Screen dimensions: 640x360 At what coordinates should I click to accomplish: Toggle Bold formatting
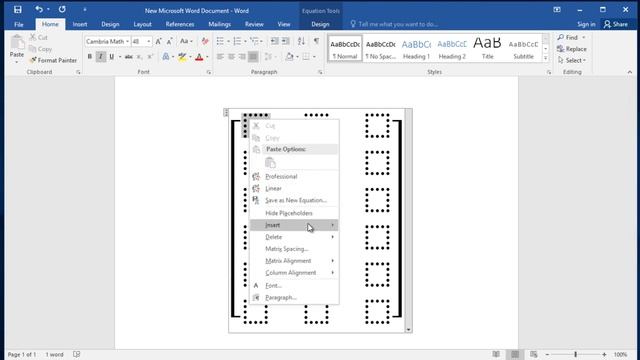click(x=90, y=57)
